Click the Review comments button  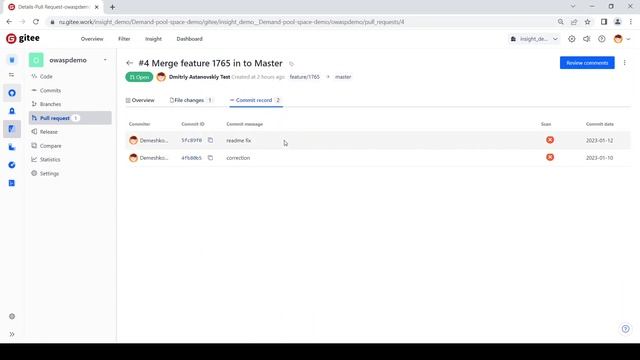pos(587,63)
